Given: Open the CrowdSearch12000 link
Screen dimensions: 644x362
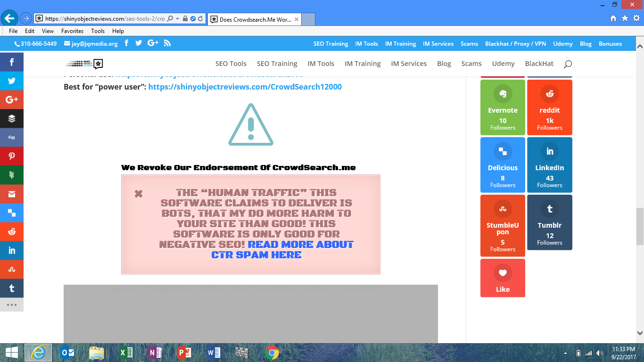Looking at the screenshot, I should click(x=245, y=87).
